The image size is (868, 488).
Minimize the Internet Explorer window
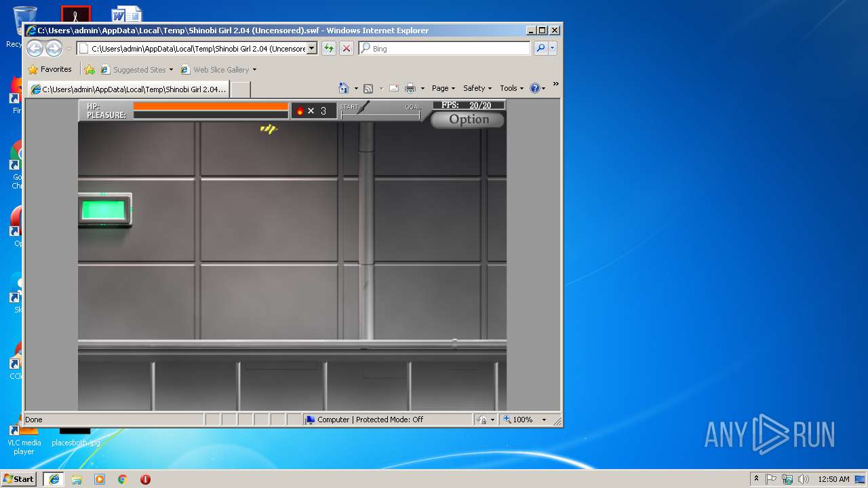[531, 30]
